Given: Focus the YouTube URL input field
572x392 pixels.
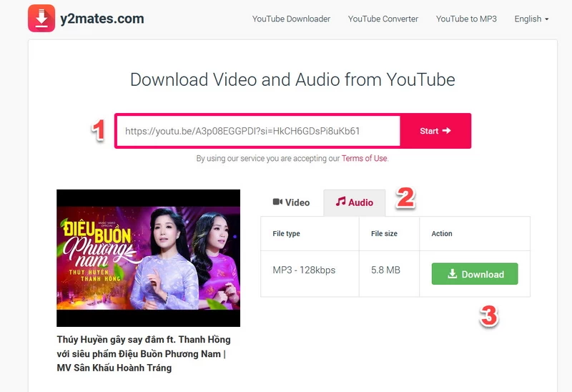Looking at the screenshot, I should click(x=258, y=131).
